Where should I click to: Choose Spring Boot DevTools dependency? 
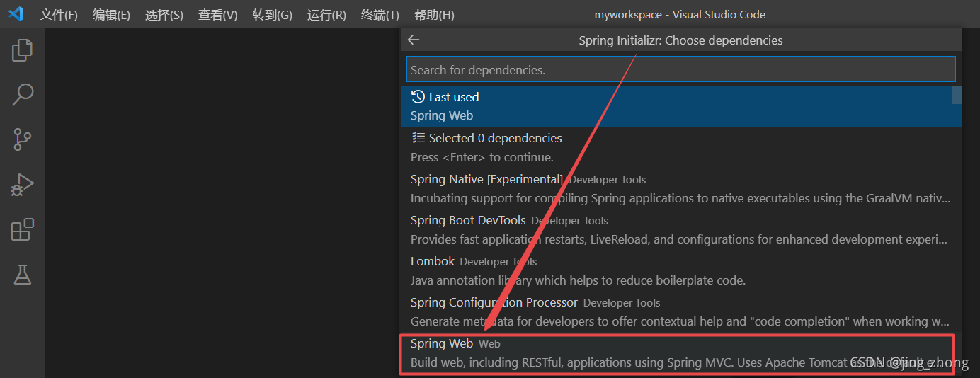(x=680, y=229)
